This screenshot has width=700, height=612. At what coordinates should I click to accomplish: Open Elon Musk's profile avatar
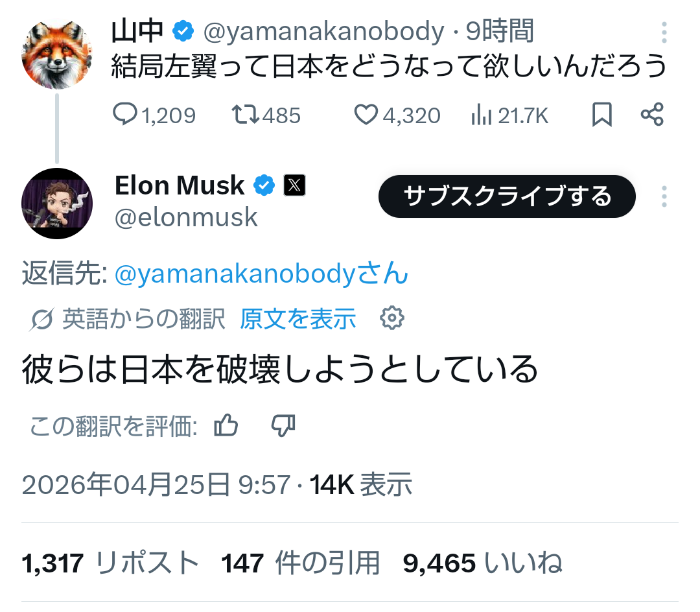56,203
